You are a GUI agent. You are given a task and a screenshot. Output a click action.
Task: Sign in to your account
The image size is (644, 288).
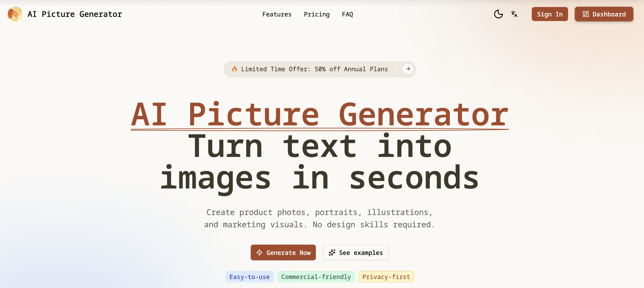click(x=549, y=14)
